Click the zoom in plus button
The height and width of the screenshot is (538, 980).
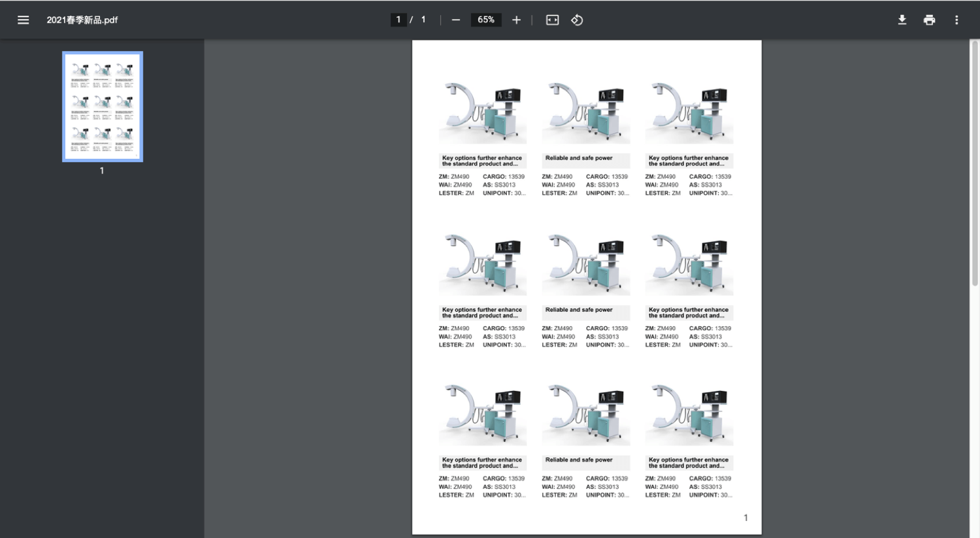coord(516,20)
